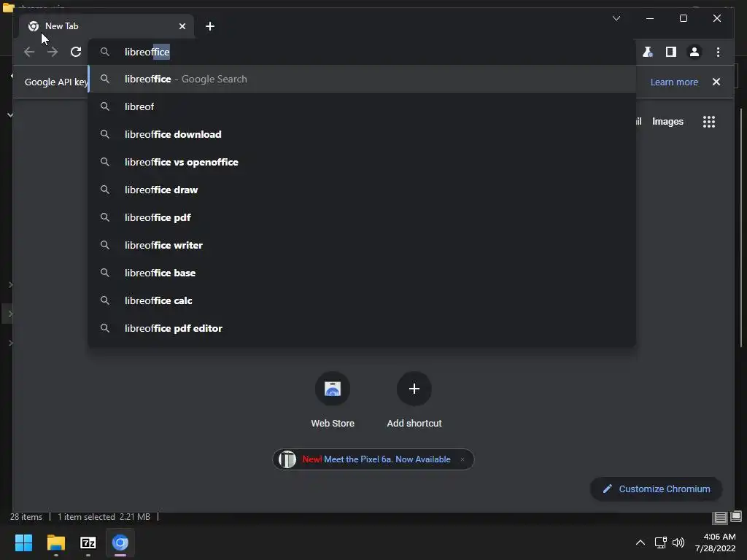Go forward using the forward arrow
Image resolution: width=747 pixels, height=560 pixels.
(x=53, y=52)
